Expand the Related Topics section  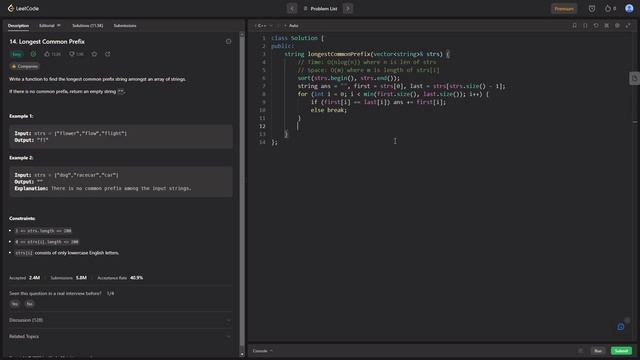120,336
